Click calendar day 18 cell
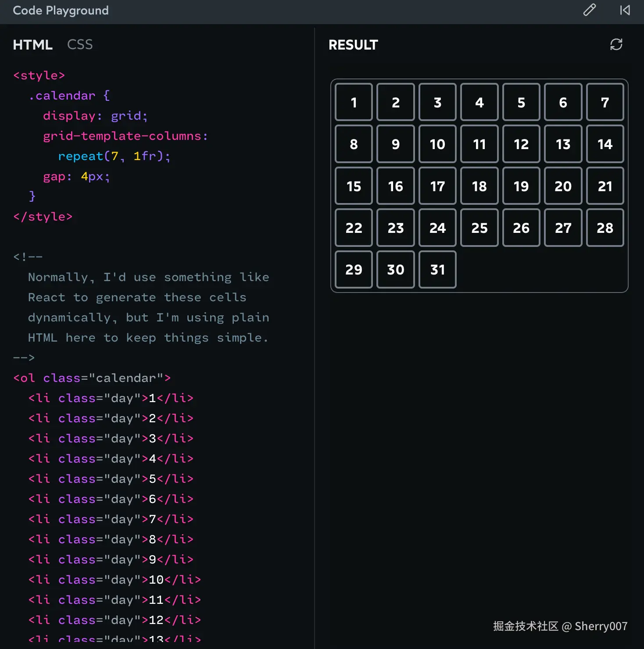644x649 pixels. tap(479, 186)
